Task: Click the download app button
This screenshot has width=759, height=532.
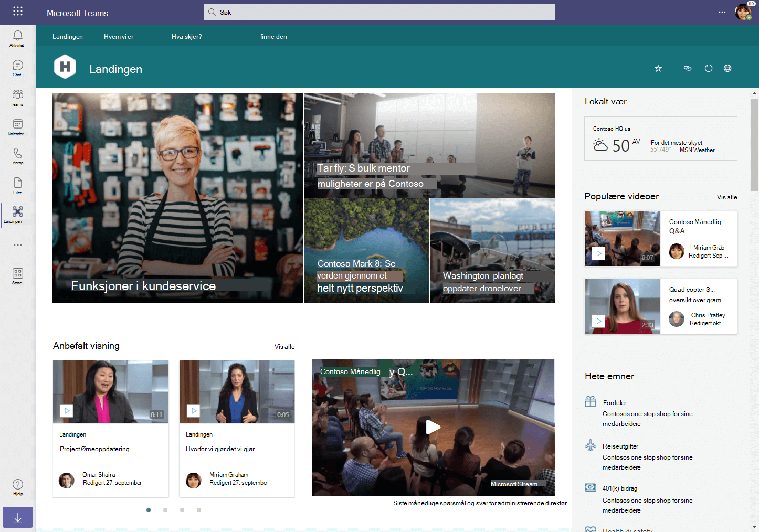Action: tap(18, 517)
